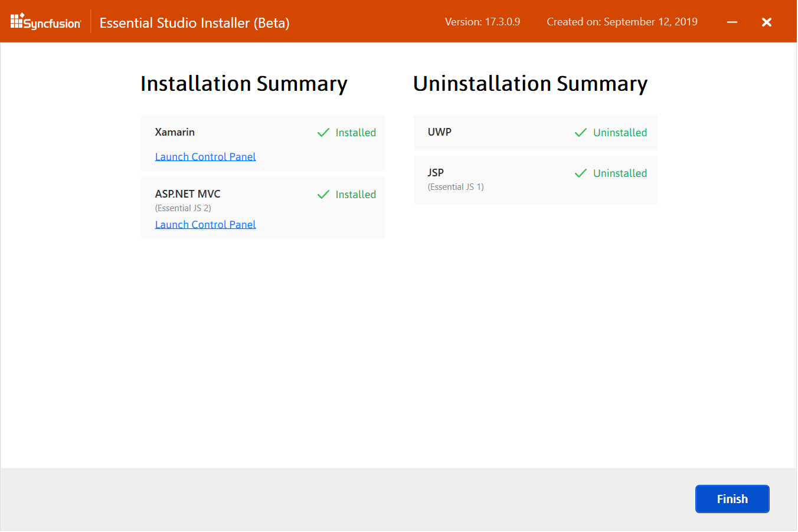Viewport: 798px width, 532px height.
Task: Close the Essential Studio Installer window
Action: pyautogui.click(x=766, y=22)
